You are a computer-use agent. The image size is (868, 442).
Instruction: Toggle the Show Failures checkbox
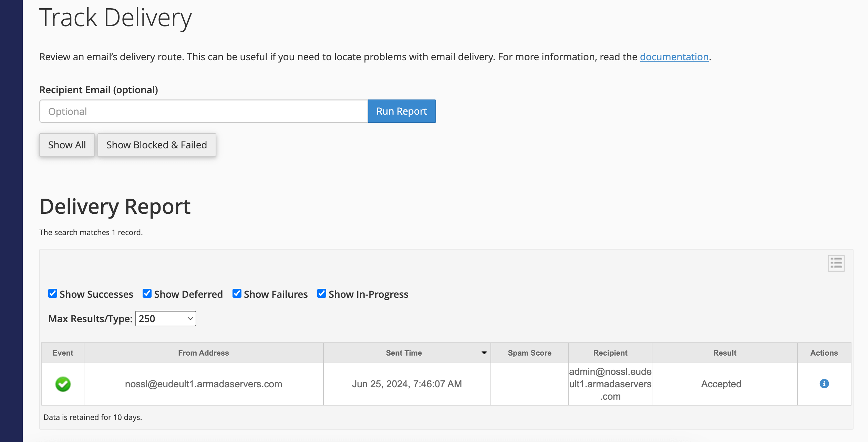237,293
